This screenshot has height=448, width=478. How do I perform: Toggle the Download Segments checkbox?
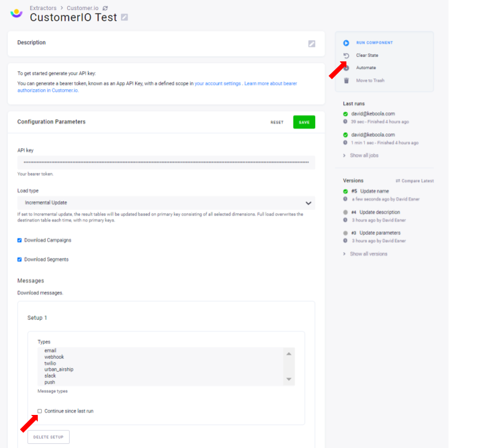tap(19, 260)
